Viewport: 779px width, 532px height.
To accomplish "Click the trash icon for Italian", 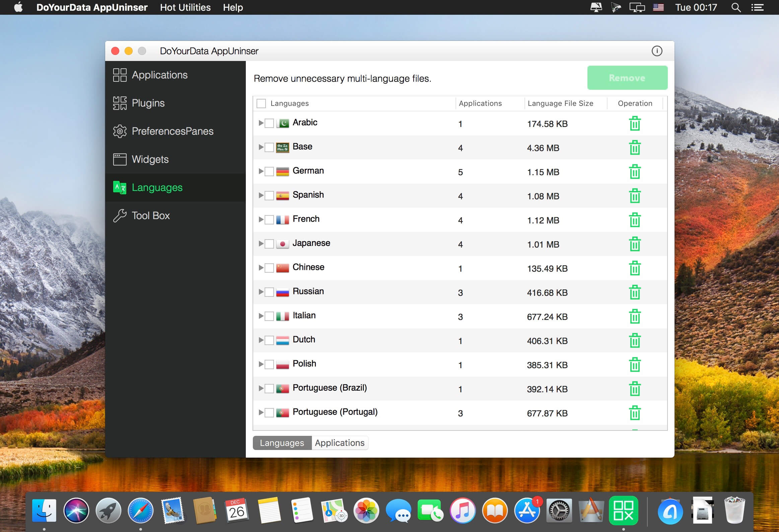I will [635, 317].
